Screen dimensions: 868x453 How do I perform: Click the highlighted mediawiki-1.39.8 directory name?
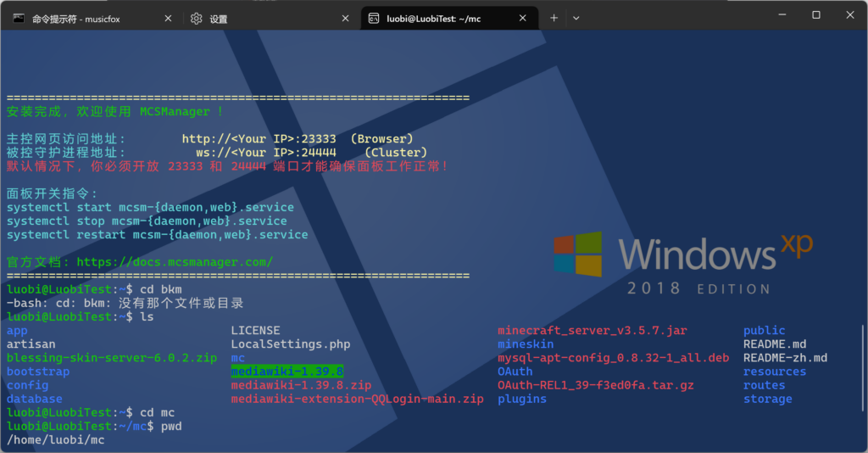pos(287,372)
